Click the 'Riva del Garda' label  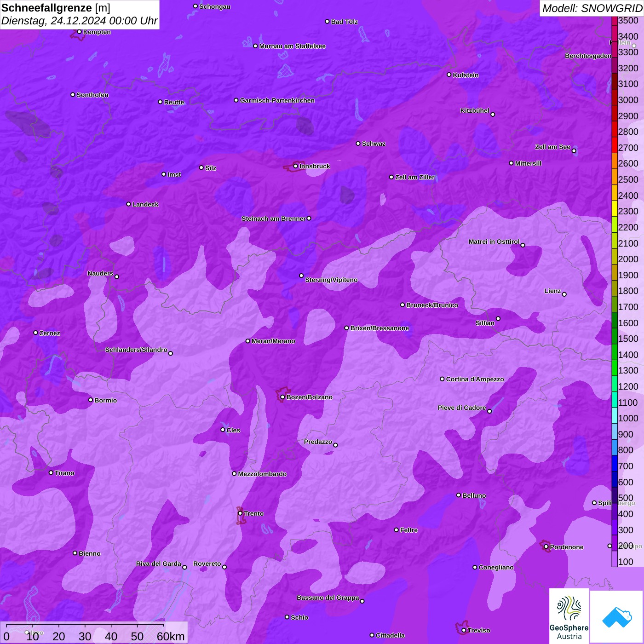click(x=159, y=563)
